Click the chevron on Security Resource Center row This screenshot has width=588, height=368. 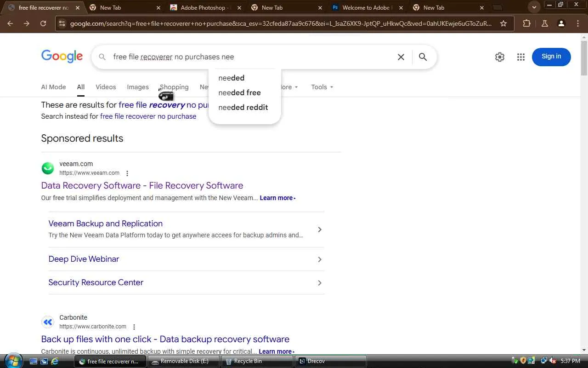pos(320,283)
